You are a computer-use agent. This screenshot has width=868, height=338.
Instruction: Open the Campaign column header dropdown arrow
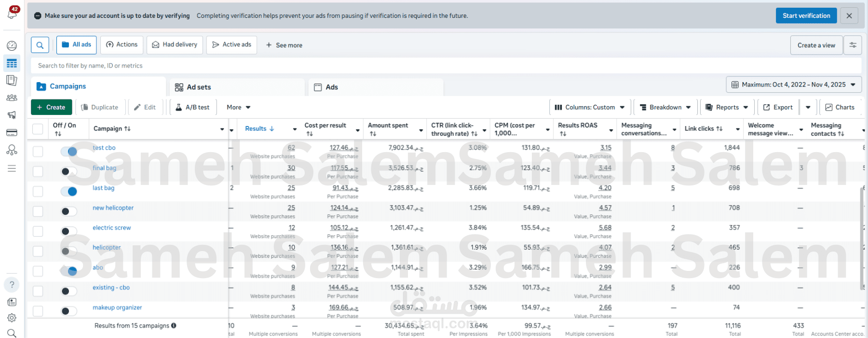tap(222, 129)
